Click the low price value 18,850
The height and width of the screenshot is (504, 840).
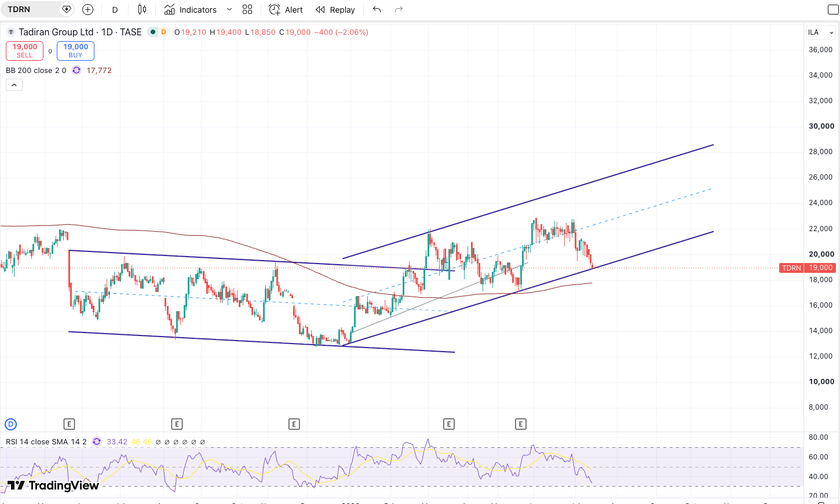tap(263, 32)
